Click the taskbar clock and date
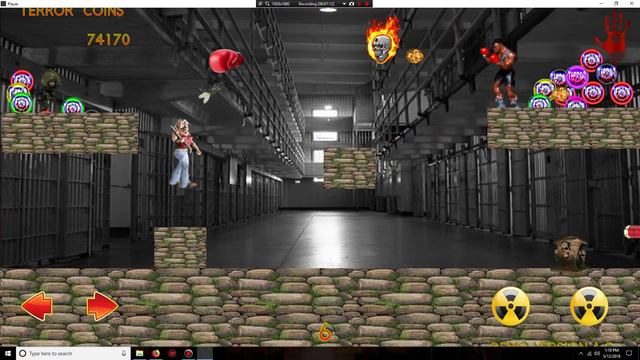Image resolution: width=640 pixels, height=360 pixels. (611, 353)
